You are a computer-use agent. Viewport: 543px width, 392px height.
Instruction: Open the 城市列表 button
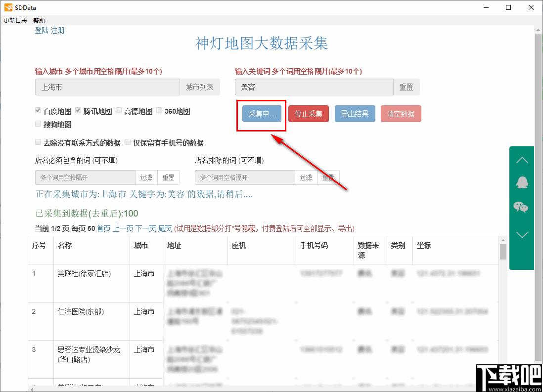coord(199,87)
